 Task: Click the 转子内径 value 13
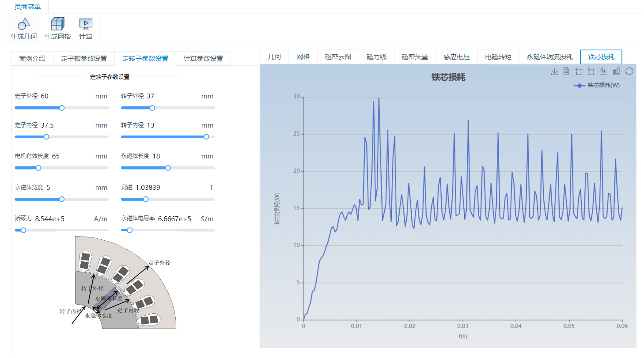click(x=151, y=125)
